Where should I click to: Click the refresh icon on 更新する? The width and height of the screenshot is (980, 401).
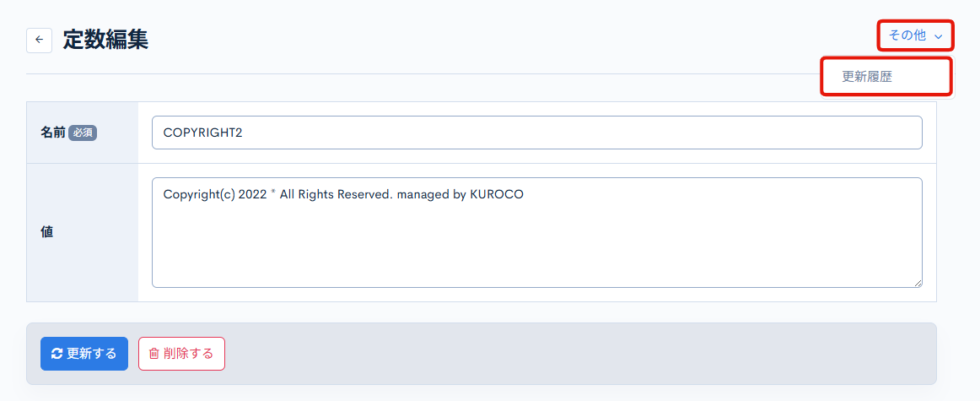[x=57, y=354]
